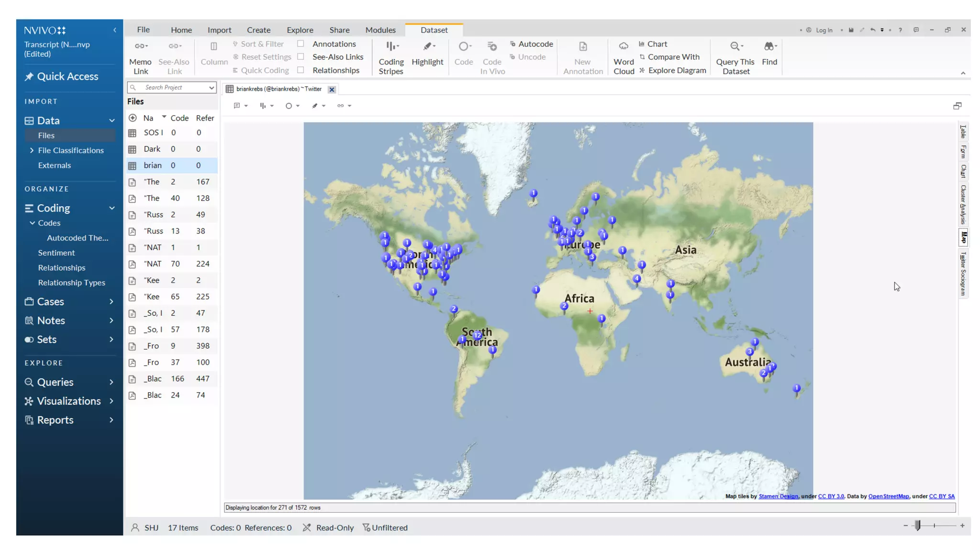Enable the See-Also Links checkbox
This screenshot has height=551, width=980.
301,56
